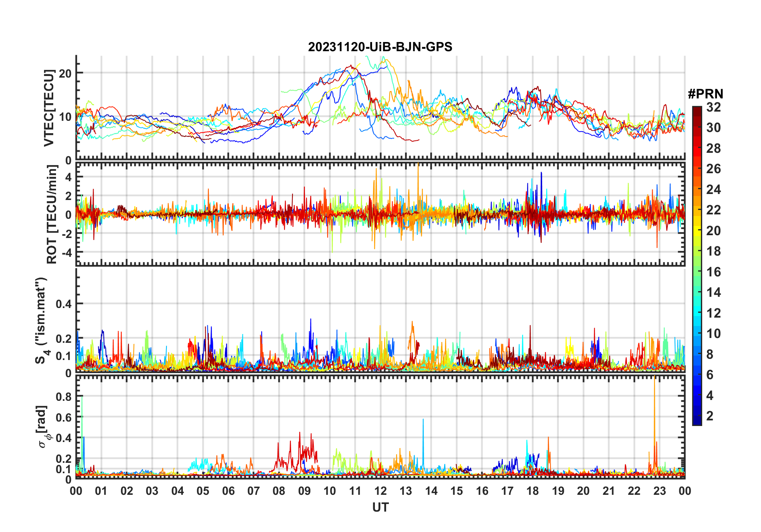
Task: Select UT axis hour label 15
Action: [457, 491]
